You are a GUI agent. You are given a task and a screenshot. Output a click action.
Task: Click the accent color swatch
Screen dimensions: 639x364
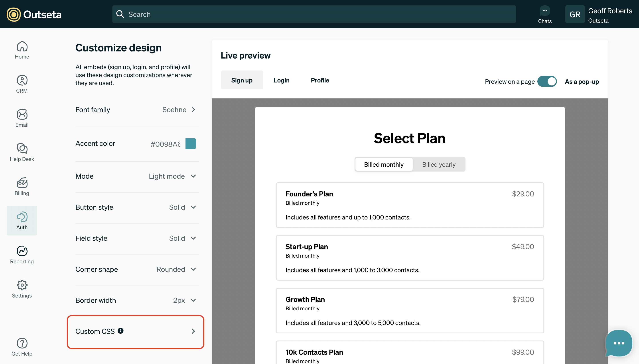point(191,143)
